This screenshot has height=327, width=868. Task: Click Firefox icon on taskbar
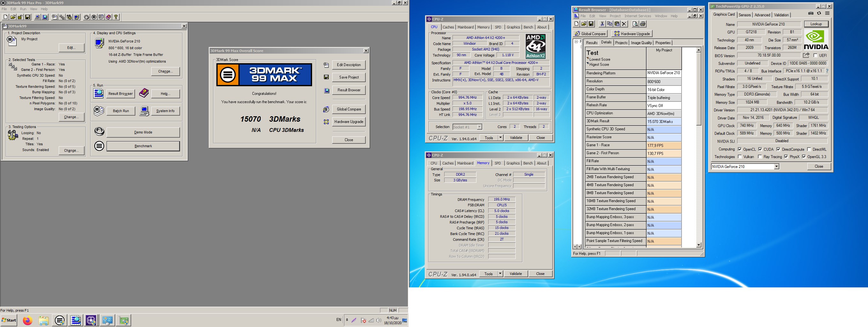pos(28,320)
